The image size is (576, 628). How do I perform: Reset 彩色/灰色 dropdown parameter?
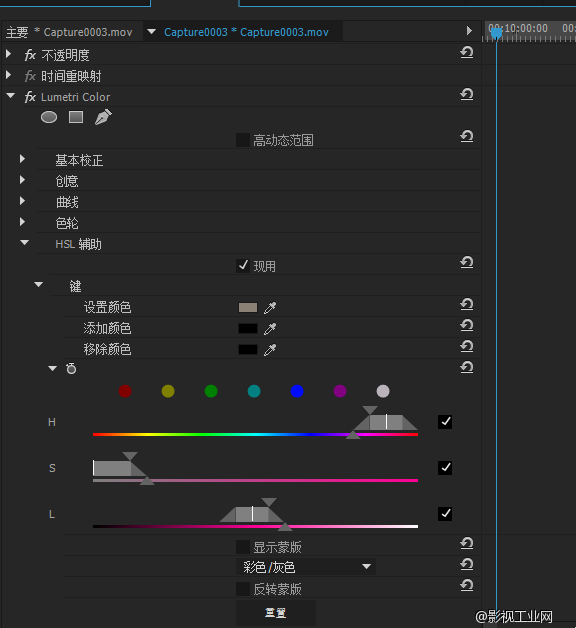467,564
